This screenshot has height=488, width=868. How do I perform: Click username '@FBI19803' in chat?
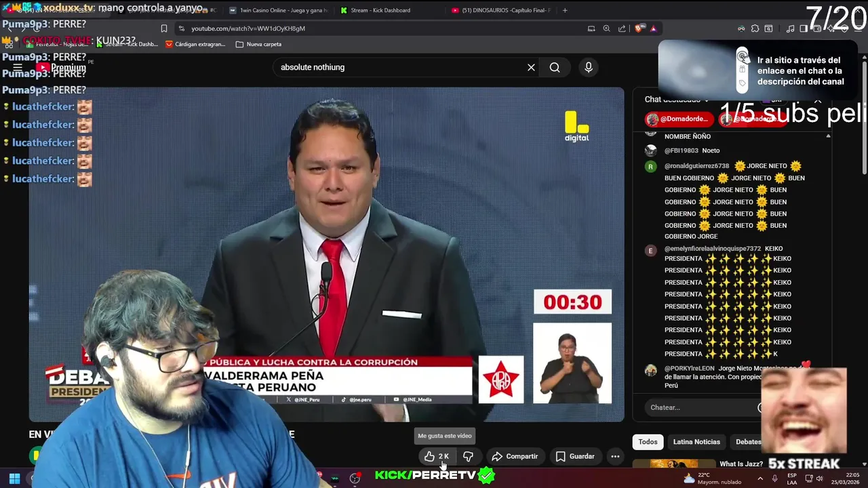681,150
